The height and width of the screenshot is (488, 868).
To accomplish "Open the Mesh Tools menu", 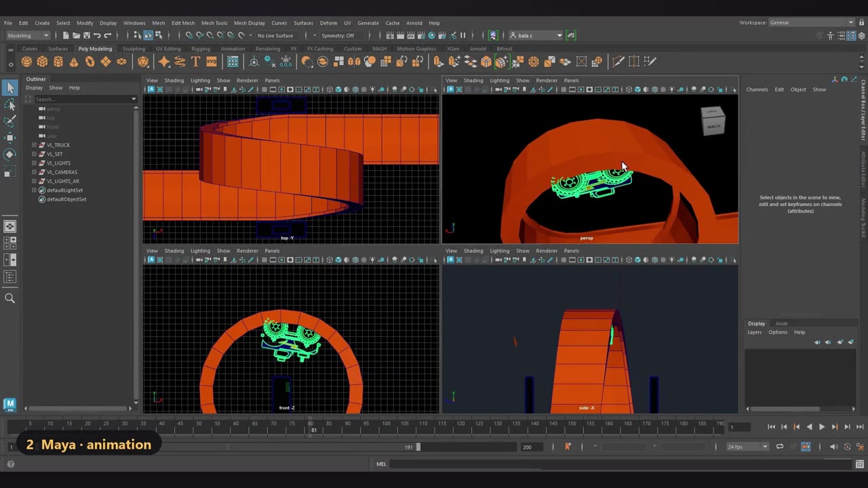I will pyautogui.click(x=214, y=23).
